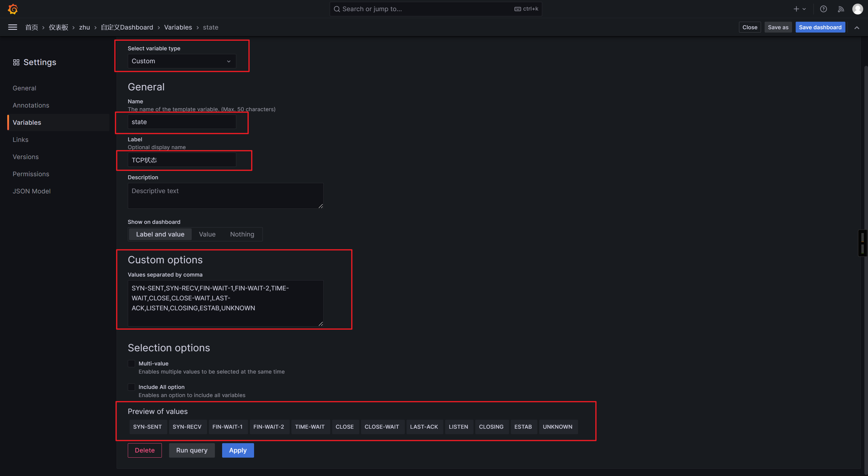Open the hamburger navigation menu
868x476 pixels.
[12, 27]
